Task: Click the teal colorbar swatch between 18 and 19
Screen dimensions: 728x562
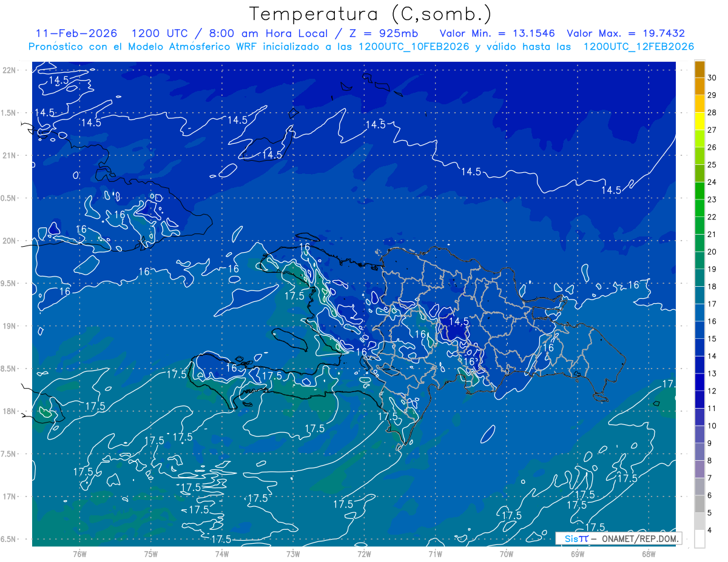Action: 699,278
